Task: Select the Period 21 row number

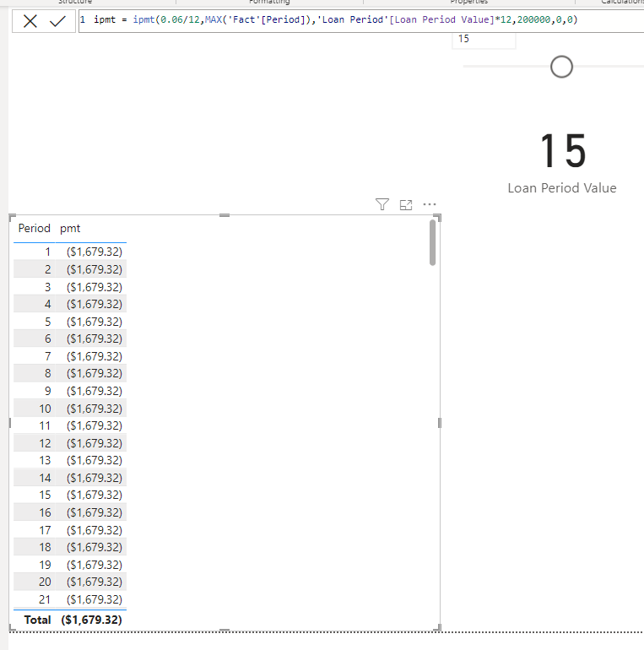Action: coord(46,600)
